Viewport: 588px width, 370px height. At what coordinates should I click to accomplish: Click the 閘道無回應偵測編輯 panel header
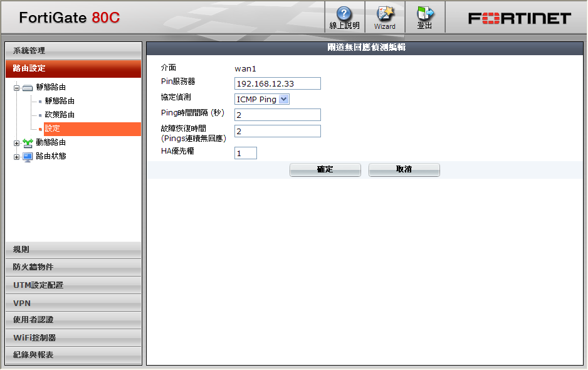click(366, 47)
